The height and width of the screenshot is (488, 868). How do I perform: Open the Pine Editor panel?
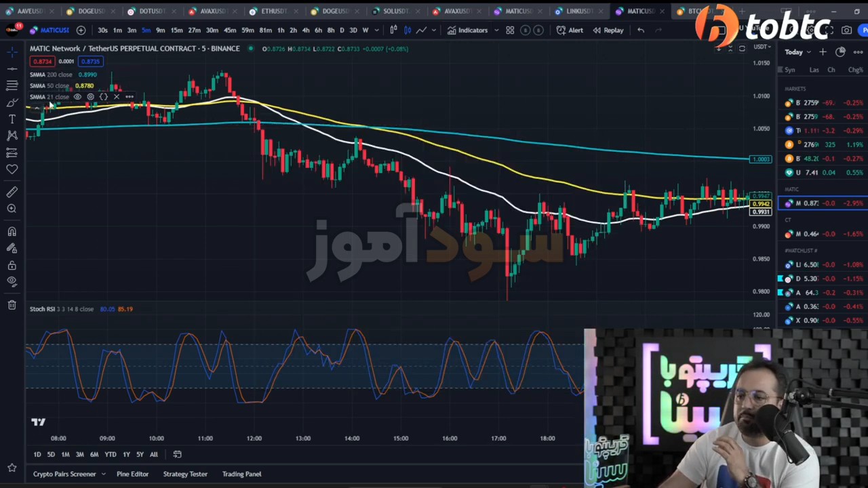(132, 474)
